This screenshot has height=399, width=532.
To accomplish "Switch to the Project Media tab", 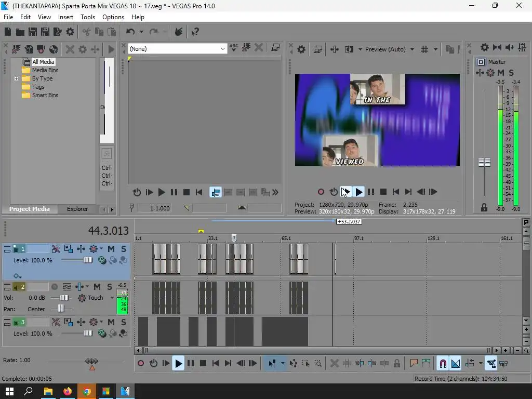I will click(x=30, y=209).
